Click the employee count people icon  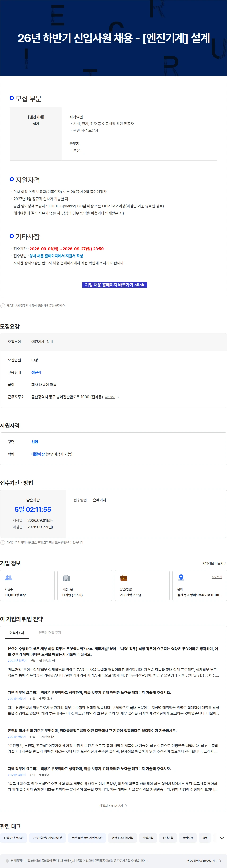pos(9,578)
